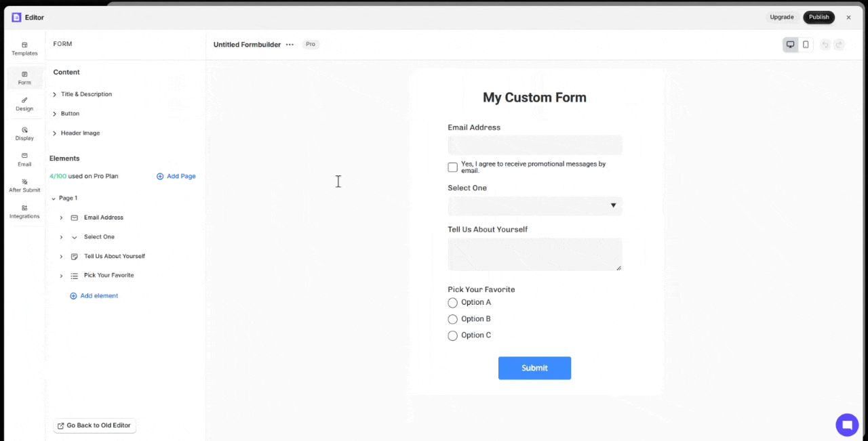
Task: Click Go Back to Old Editor
Action: 95,425
